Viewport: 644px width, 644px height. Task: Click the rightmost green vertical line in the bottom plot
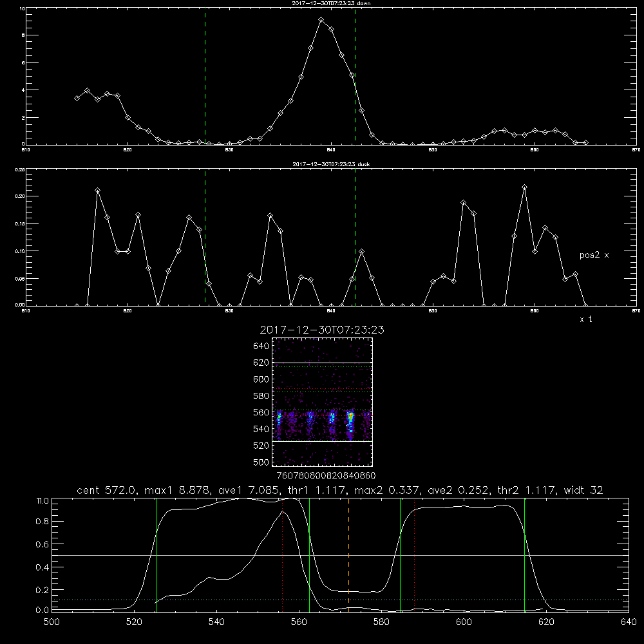click(524, 554)
